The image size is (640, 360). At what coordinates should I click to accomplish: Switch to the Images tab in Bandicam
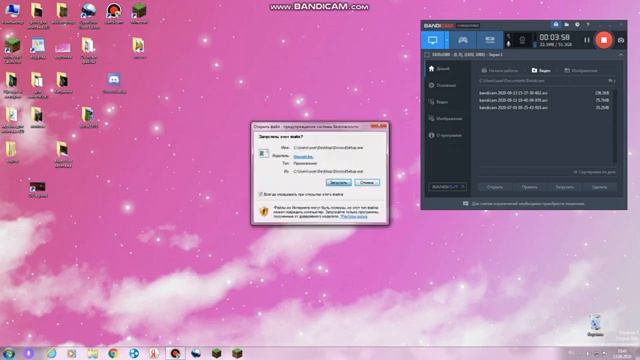coord(581,71)
